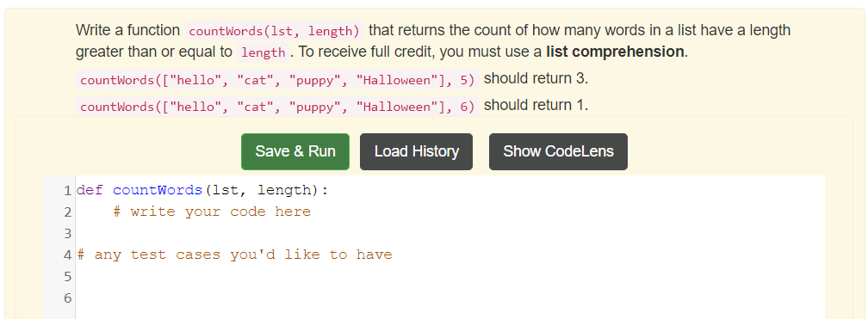Select line number 4 in gutter
868x319 pixels.
[x=67, y=255]
